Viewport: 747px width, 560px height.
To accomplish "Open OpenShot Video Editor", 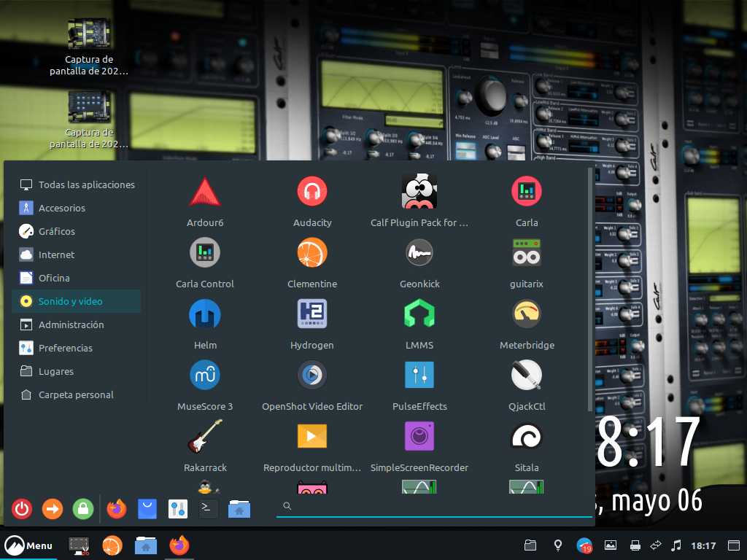I will tap(312, 376).
